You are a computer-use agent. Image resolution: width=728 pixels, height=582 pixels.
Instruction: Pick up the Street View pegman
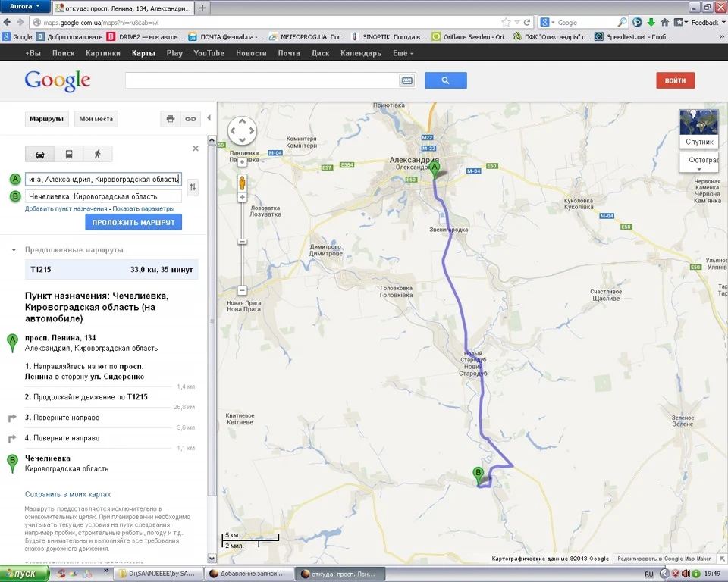tap(242, 183)
